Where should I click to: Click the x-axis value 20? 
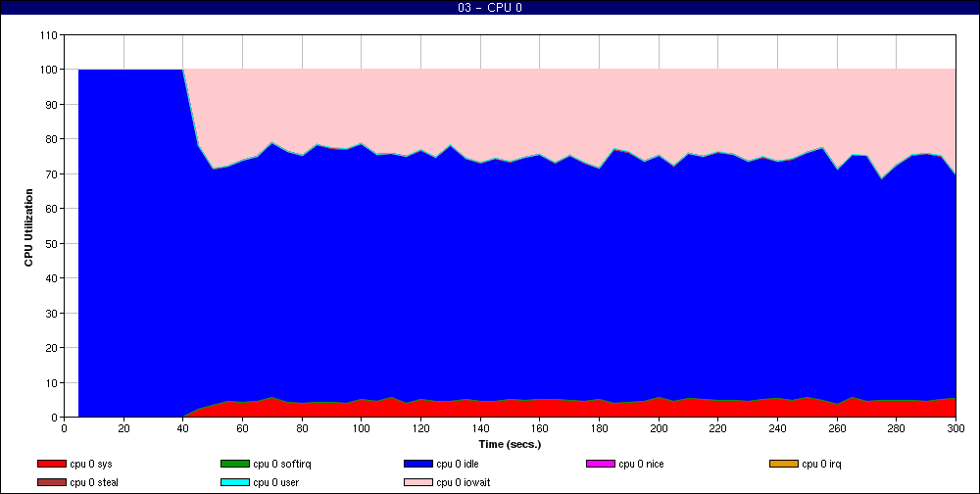pyautogui.click(x=123, y=428)
